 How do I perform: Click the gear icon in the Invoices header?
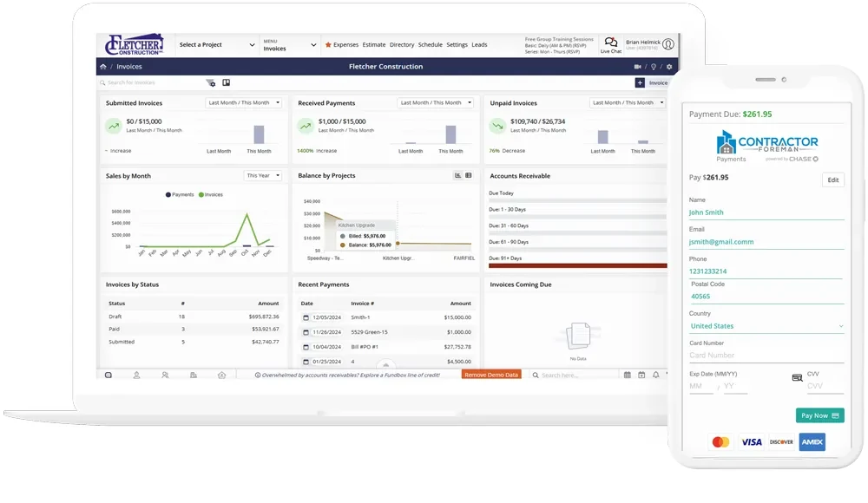coord(668,66)
